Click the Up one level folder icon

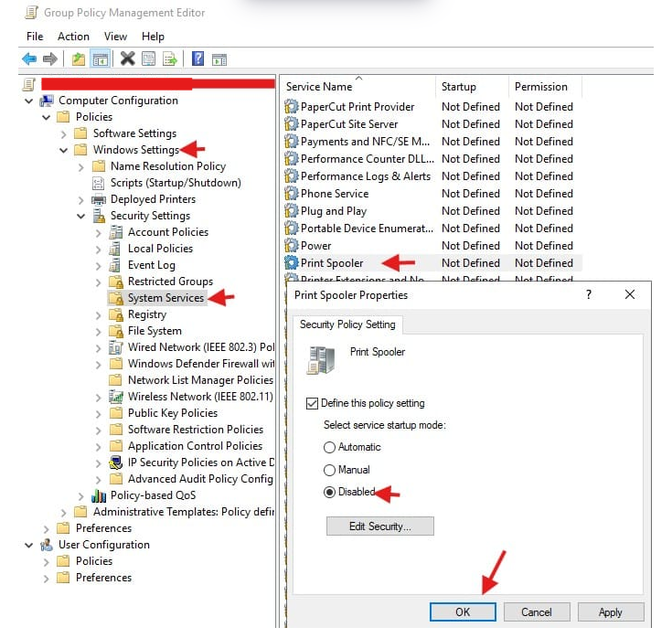[80, 59]
